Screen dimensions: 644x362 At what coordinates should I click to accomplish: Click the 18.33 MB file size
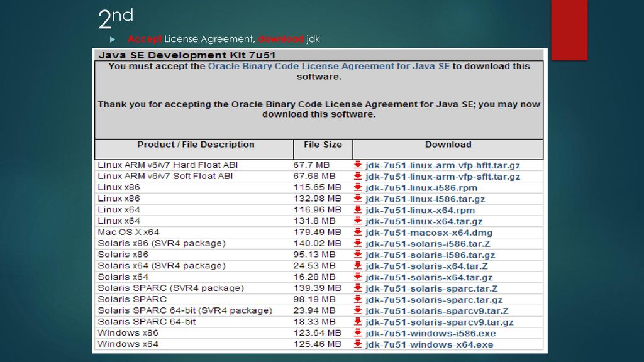coord(314,322)
